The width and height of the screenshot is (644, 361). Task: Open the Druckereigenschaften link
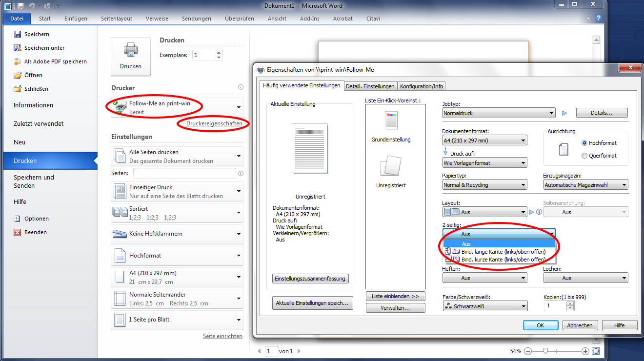[x=214, y=123]
